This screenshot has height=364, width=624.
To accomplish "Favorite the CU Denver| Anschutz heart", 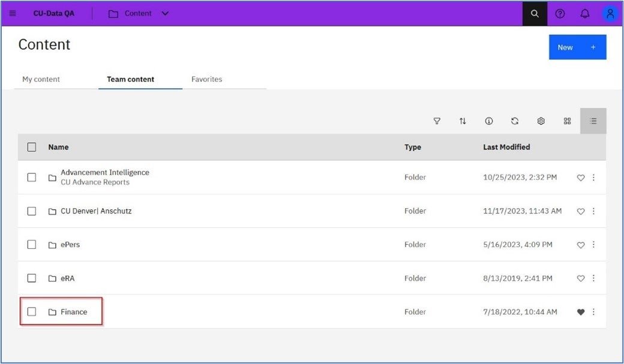I will point(581,211).
